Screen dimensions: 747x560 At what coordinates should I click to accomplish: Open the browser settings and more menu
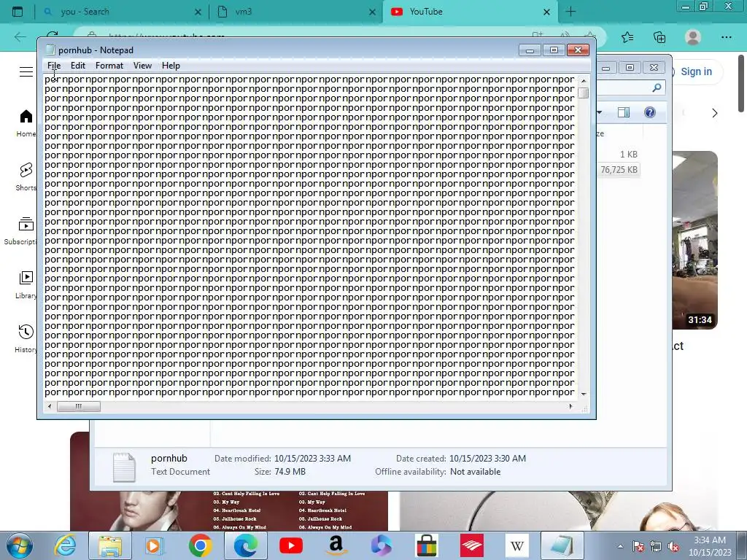coord(726,37)
